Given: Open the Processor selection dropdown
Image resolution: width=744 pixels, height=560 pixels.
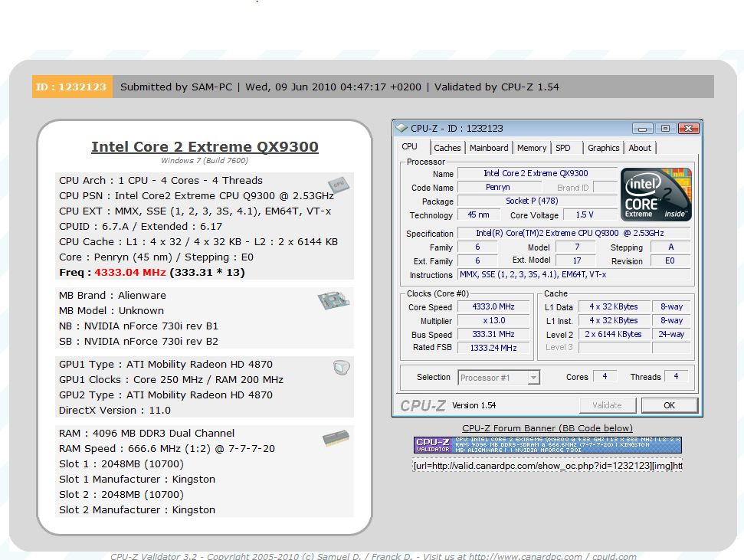Looking at the screenshot, I should [534, 378].
